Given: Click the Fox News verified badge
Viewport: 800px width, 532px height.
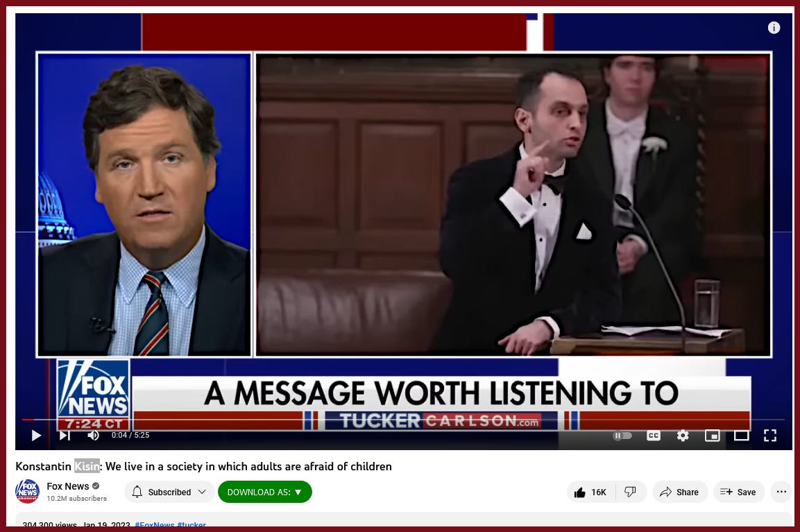Looking at the screenshot, I should point(96,486).
